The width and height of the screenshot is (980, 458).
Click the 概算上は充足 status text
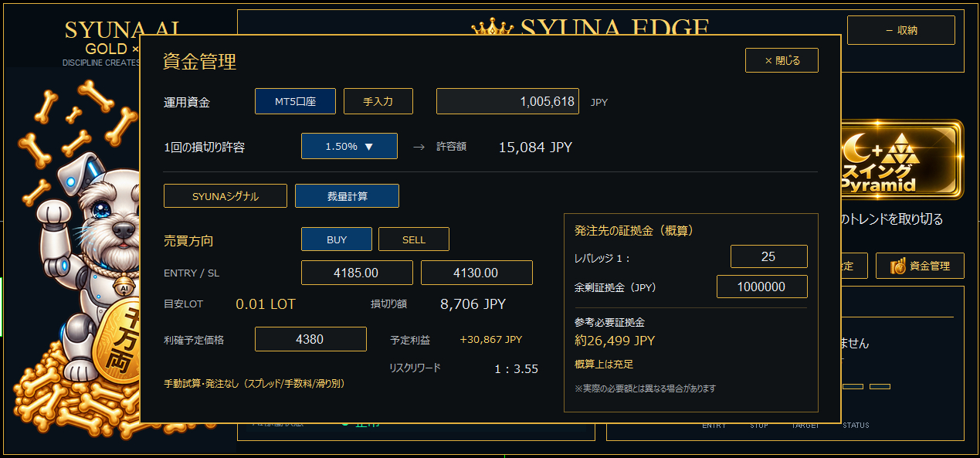click(604, 365)
